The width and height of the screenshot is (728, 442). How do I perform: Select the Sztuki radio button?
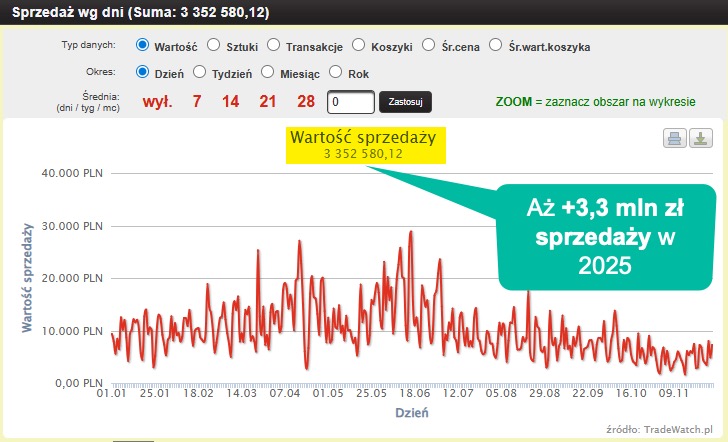214,45
